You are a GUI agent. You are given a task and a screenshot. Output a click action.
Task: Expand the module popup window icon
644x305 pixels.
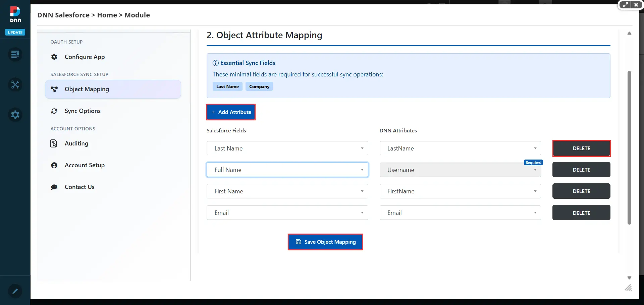pos(625,5)
